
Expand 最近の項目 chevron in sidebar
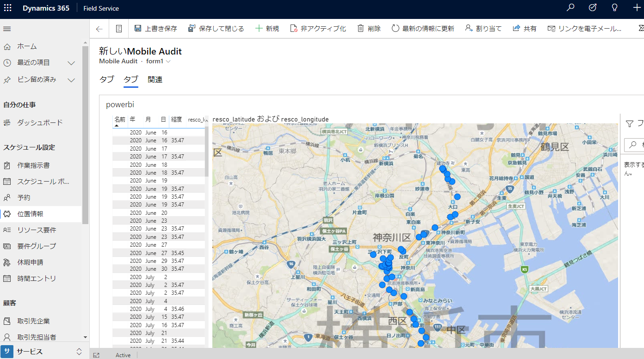click(71, 63)
